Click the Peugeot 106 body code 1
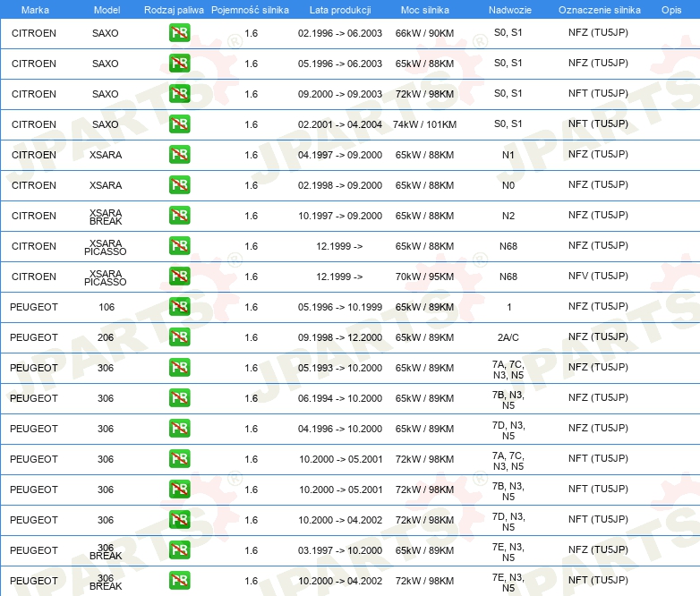 point(508,307)
